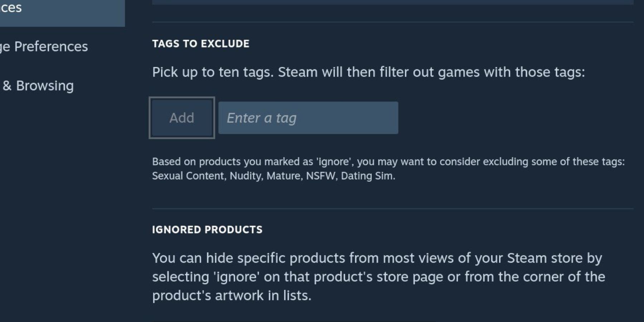
Task: Click the suggested tag 'Mature'
Action: (x=283, y=176)
